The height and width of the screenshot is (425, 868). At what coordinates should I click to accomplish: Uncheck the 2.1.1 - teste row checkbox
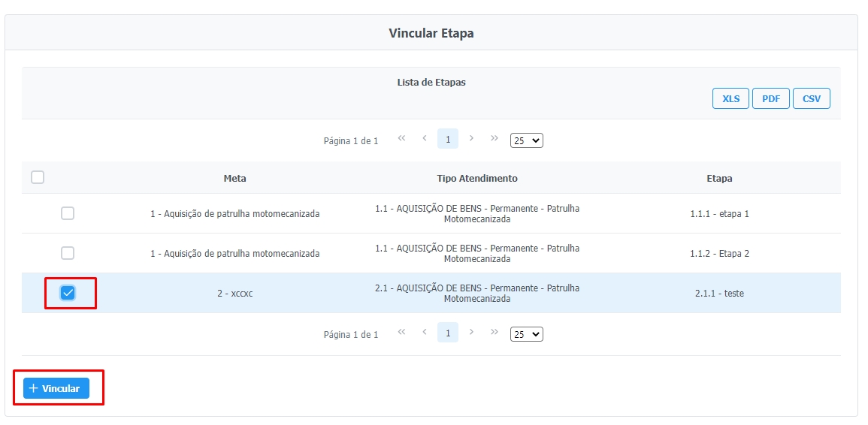coord(68,293)
